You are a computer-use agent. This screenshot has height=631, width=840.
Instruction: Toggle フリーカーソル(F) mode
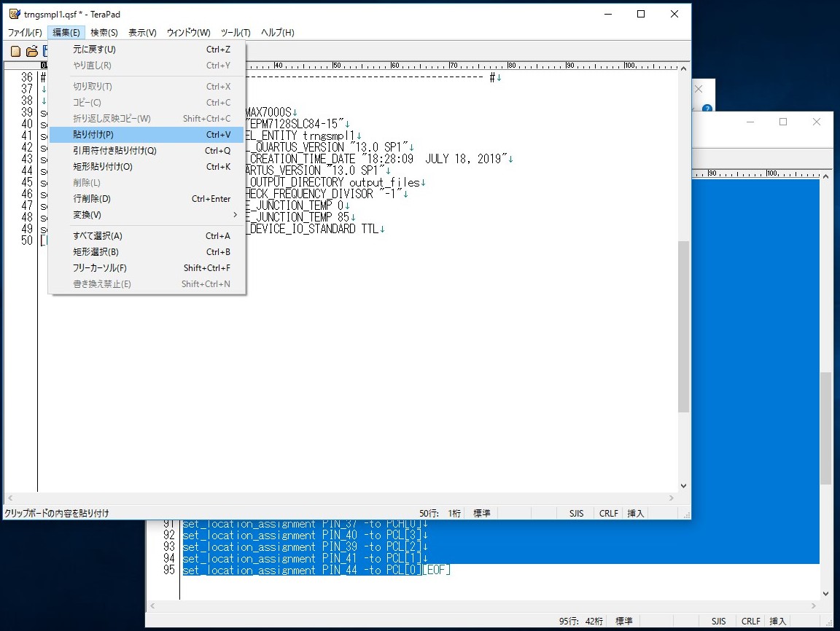(147, 267)
